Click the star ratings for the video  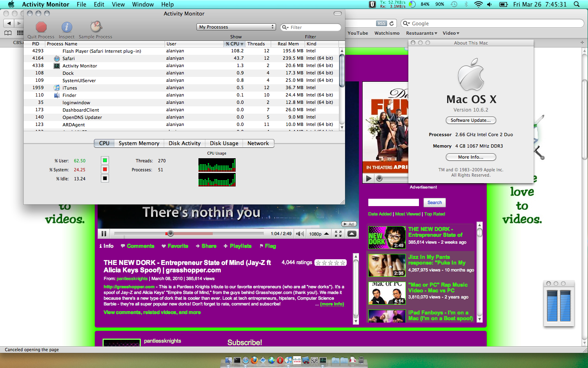click(x=330, y=263)
